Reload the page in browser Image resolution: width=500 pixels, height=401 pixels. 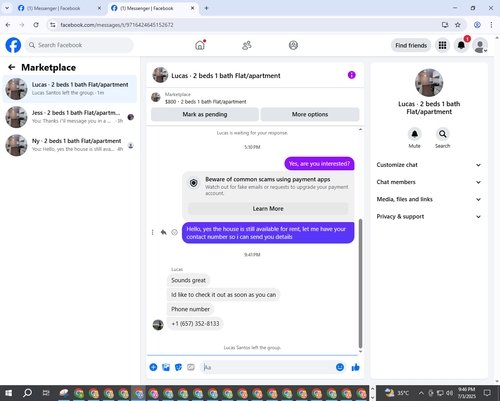pos(36,25)
